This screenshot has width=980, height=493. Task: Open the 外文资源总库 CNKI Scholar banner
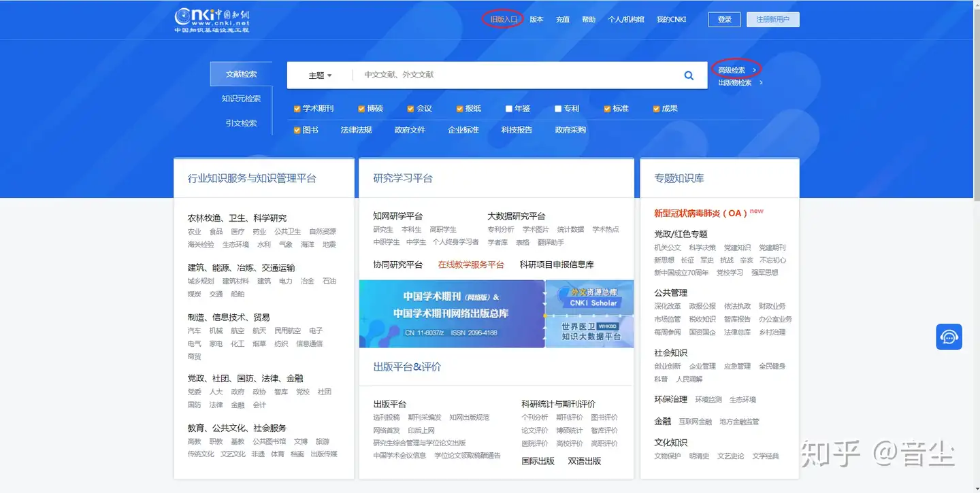(x=589, y=297)
